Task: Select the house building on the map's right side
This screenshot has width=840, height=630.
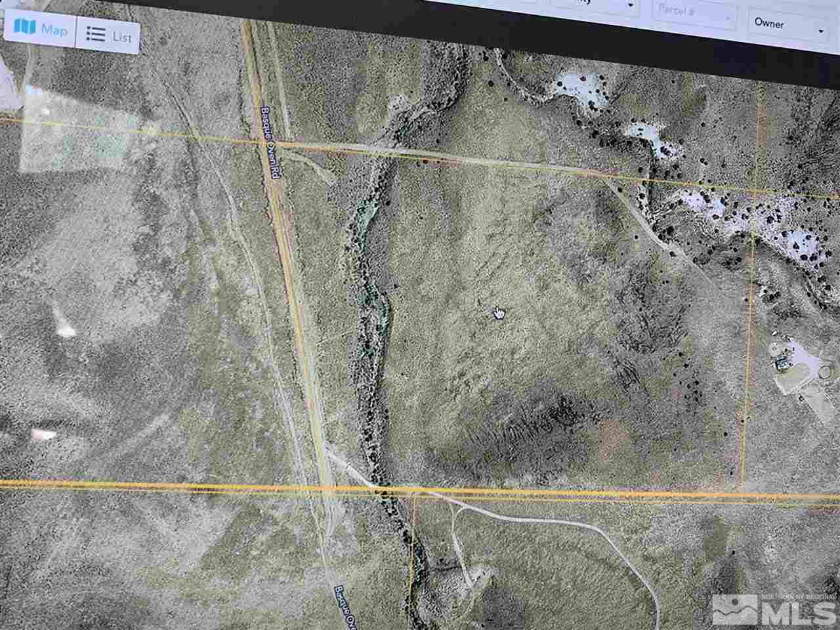Action: 783,363
